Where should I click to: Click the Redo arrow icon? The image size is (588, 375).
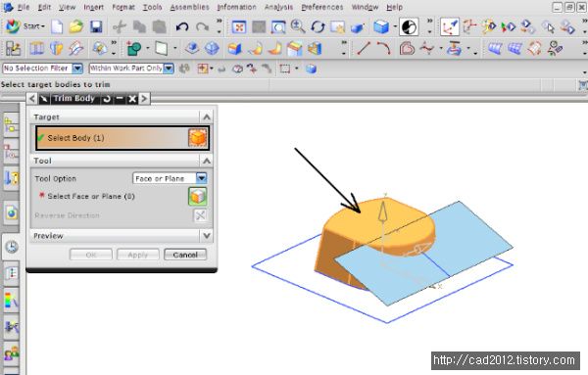click(x=203, y=27)
